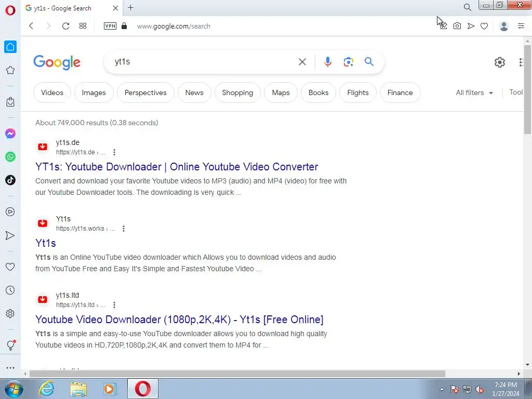The height and width of the screenshot is (399, 532).
Task: Open sidebar Settings gear
Action: 10,313
